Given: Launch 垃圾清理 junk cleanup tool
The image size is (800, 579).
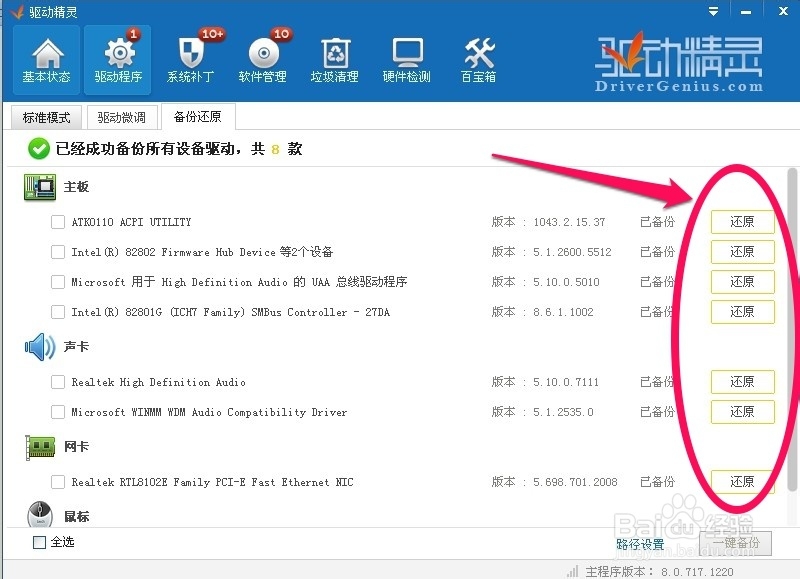Looking at the screenshot, I should coord(333,58).
